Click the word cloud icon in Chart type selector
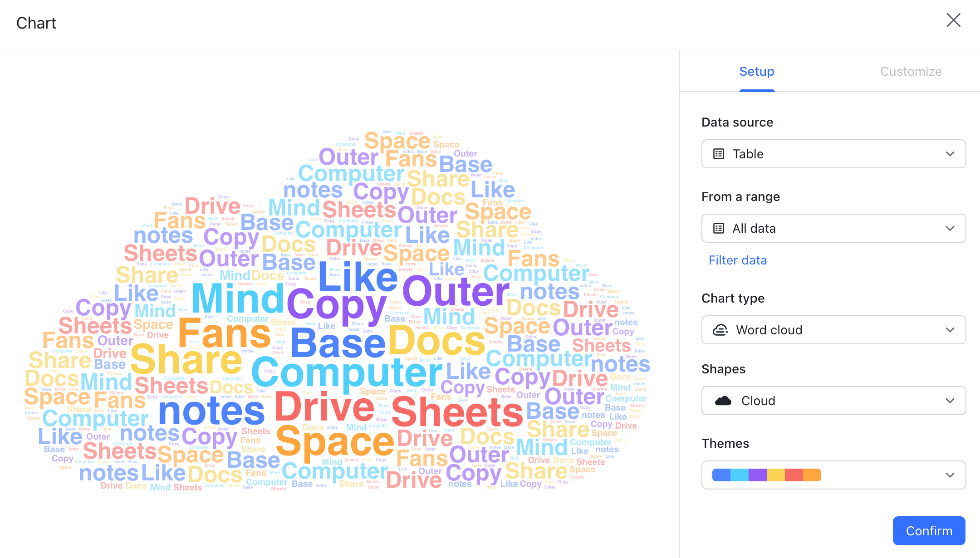Screen dimensions: 980x558 pyautogui.click(x=720, y=330)
